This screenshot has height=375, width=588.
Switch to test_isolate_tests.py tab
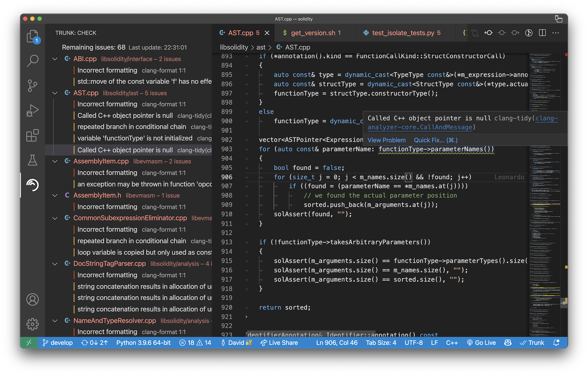point(403,33)
